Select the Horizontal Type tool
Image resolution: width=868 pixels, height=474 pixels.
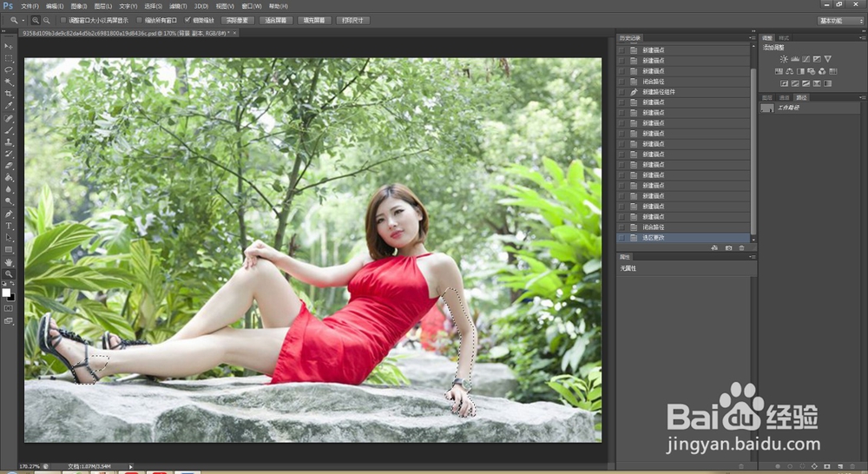point(9,226)
